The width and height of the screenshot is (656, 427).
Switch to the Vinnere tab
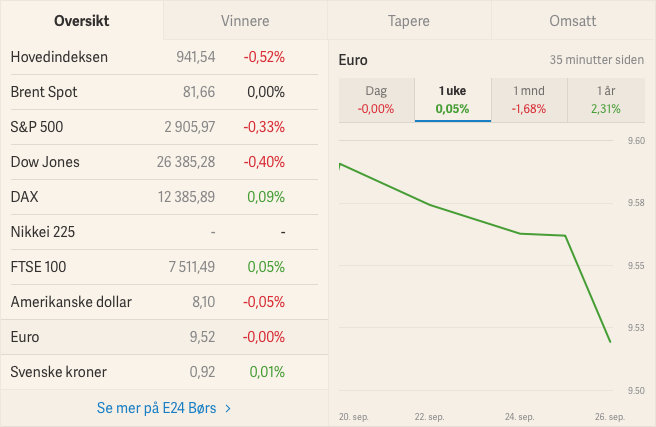click(246, 20)
